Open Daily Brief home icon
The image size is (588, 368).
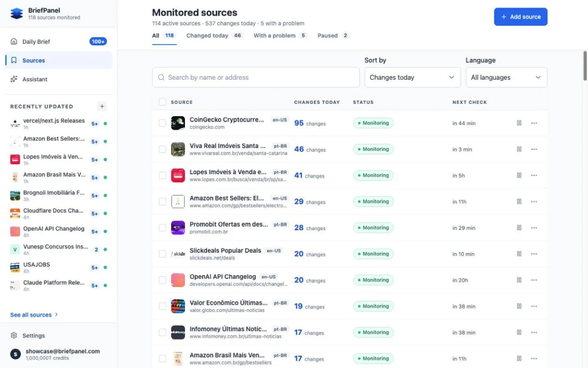tap(14, 41)
